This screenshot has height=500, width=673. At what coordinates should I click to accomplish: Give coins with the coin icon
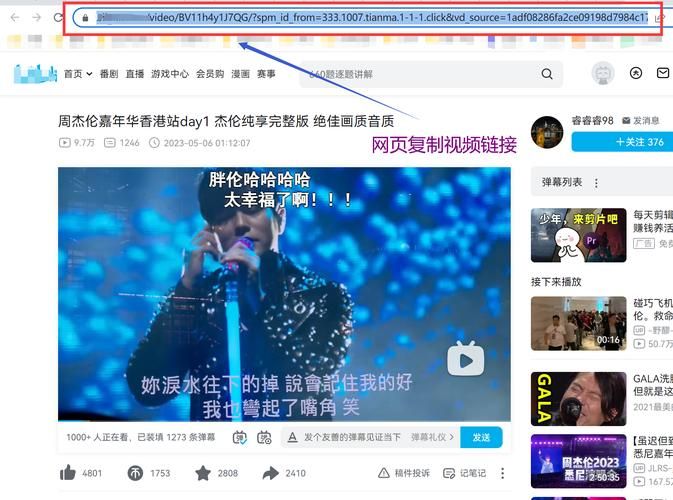coord(135,473)
